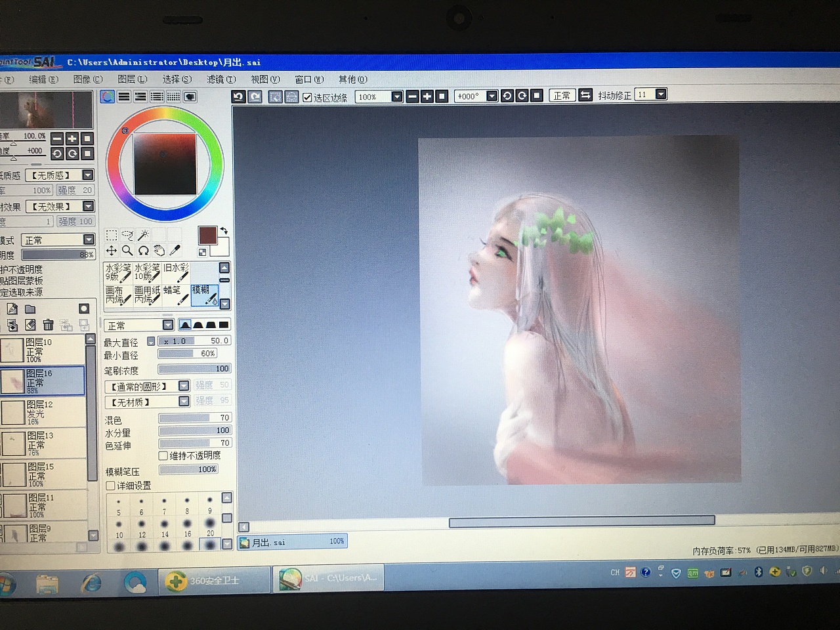The width and height of the screenshot is (840, 630).
Task: Select layer 图层12
Action: coord(43,412)
